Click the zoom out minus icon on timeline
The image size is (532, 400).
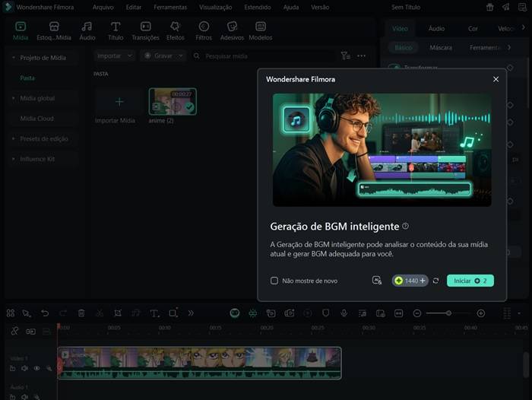(417, 313)
